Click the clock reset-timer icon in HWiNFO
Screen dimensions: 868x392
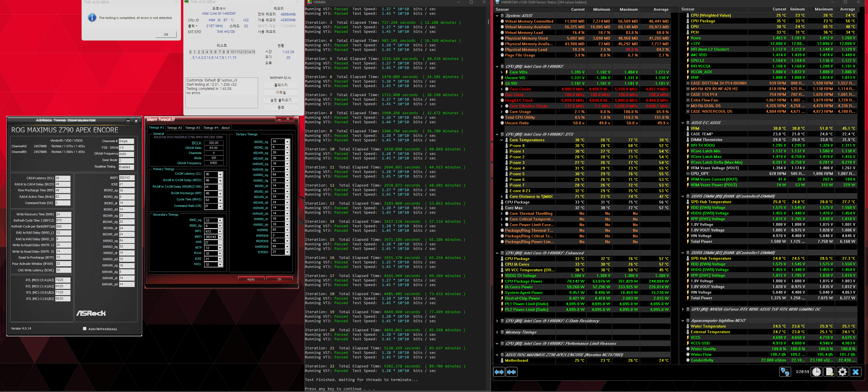pos(817,372)
